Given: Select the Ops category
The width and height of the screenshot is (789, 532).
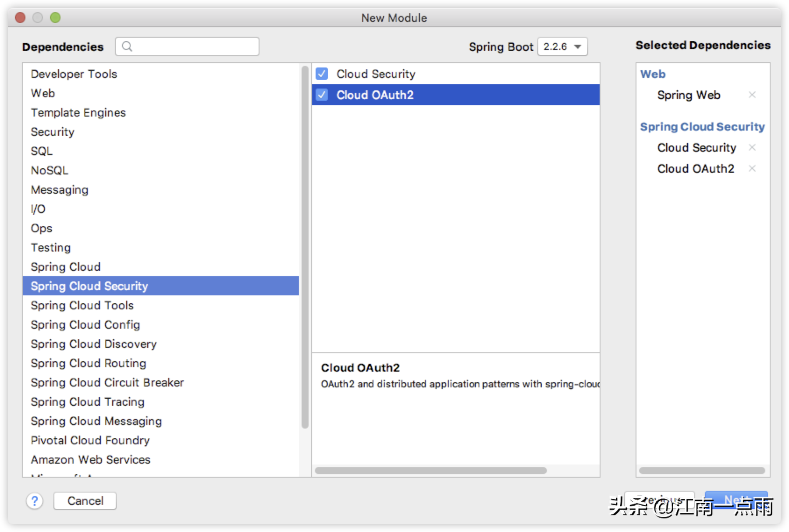Looking at the screenshot, I should coord(161,228).
